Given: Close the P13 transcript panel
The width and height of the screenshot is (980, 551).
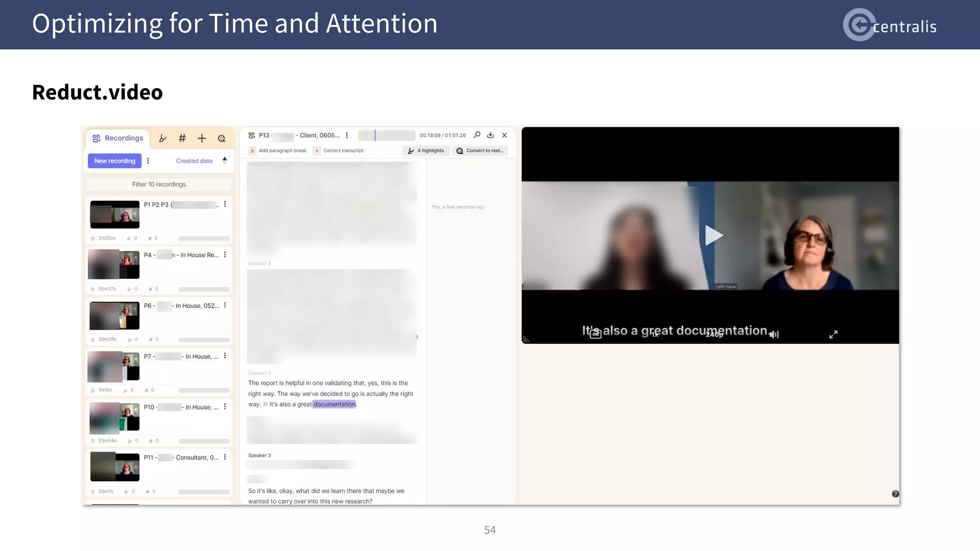Looking at the screenshot, I should (x=504, y=135).
